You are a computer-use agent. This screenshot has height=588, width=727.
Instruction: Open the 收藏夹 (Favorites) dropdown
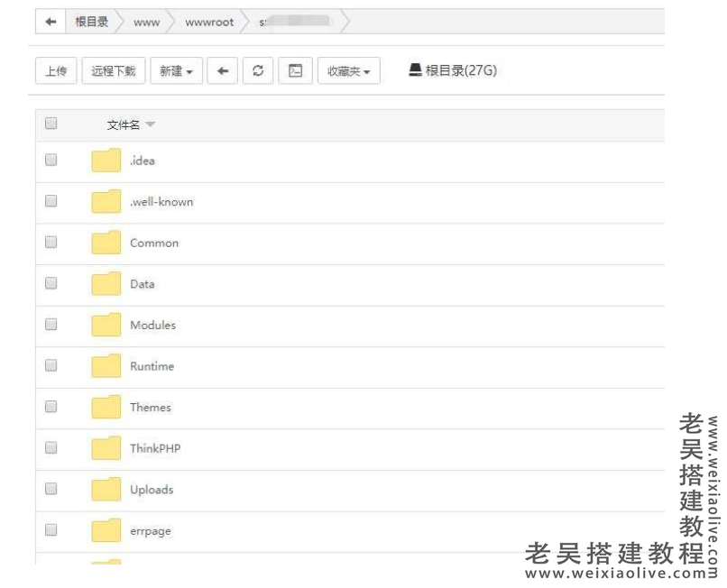click(x=348, y=70)
